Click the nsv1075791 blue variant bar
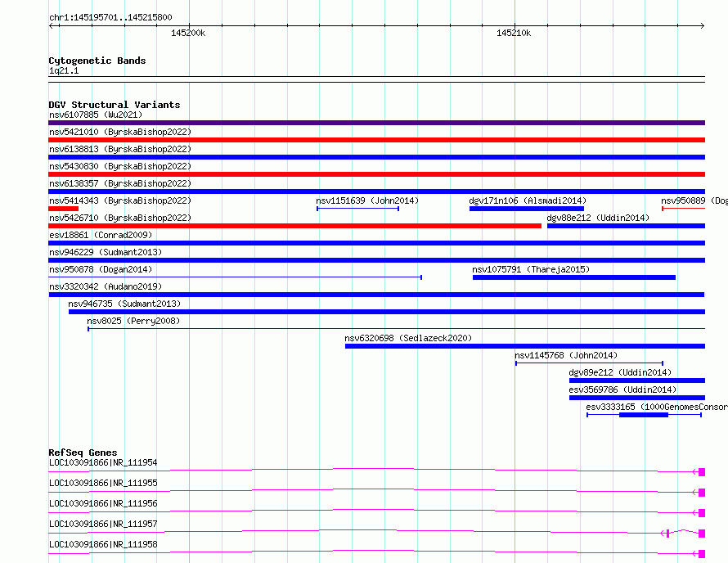This screenshot has width=728, height=563. coord(574,277)
